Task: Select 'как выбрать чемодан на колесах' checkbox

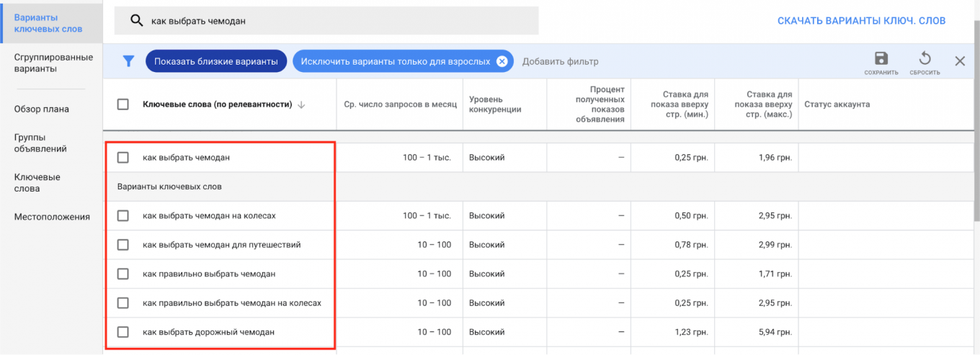Action: (x=123, y=215)
